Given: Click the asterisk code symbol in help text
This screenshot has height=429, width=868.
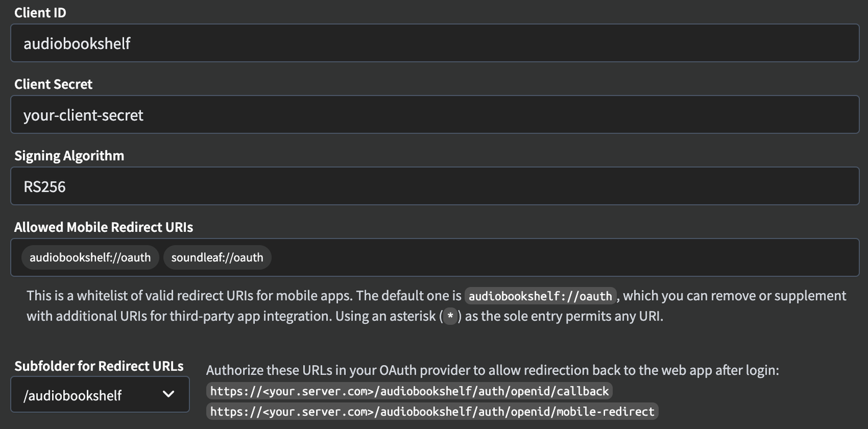Looking at the screenshot, I should [451, 316].
